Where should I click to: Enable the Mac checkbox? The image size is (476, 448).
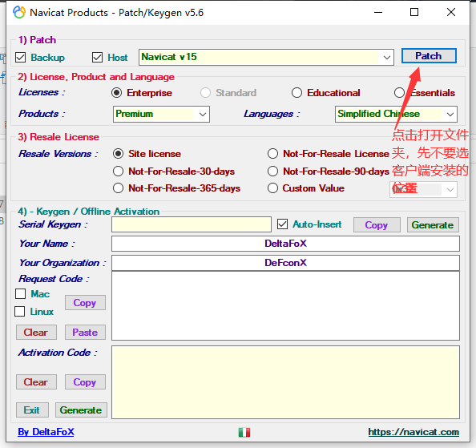20,294
